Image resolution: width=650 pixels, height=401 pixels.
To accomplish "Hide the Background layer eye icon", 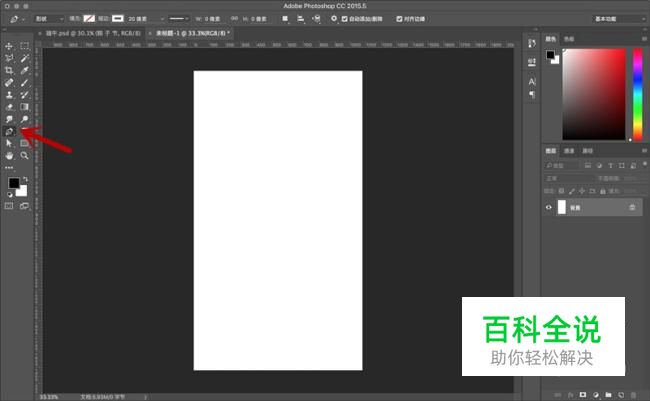I will tap(549, 207).
